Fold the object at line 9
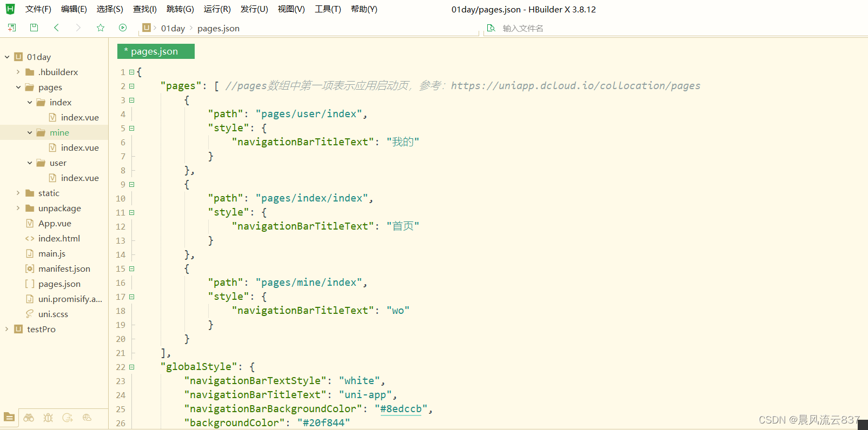 [131, 184]
